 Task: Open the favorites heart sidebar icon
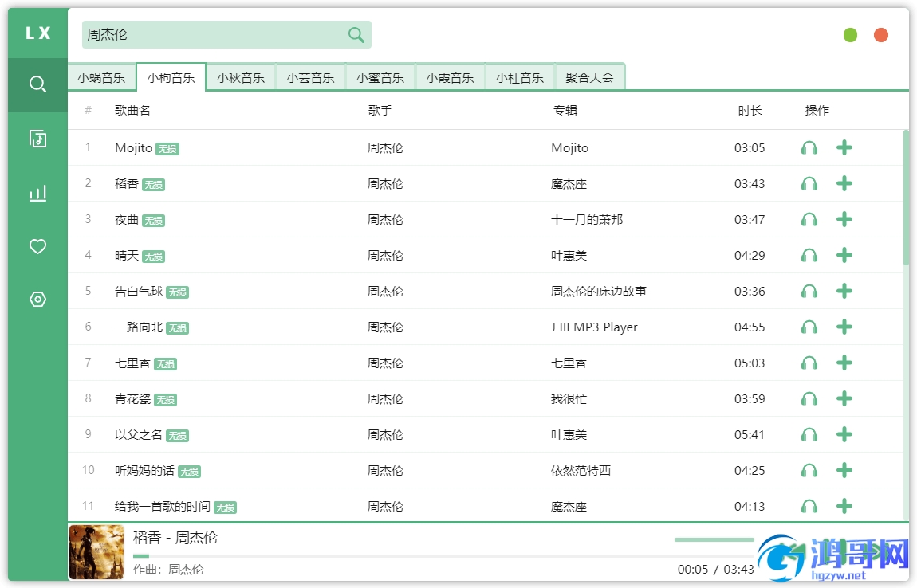click(37, 247)
